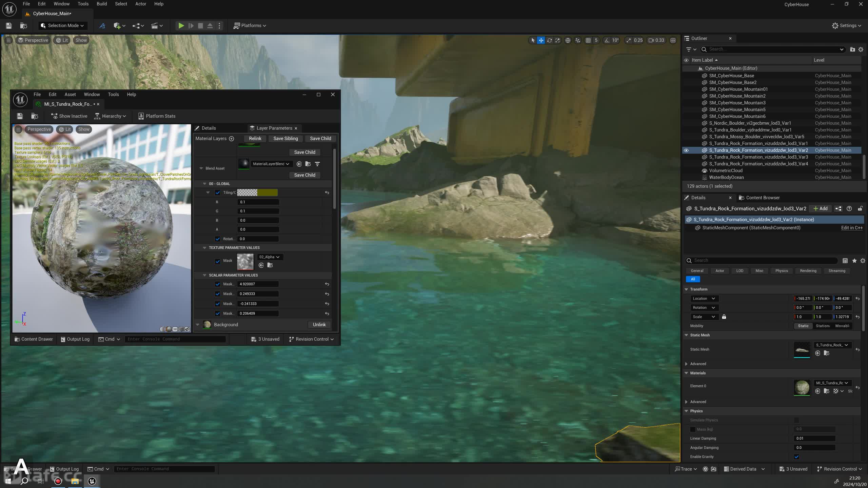Collapse TEXTURE PARAMETER VALUES section
The width and height of the screenshot is (868, 488).
[x=204, y=248]
